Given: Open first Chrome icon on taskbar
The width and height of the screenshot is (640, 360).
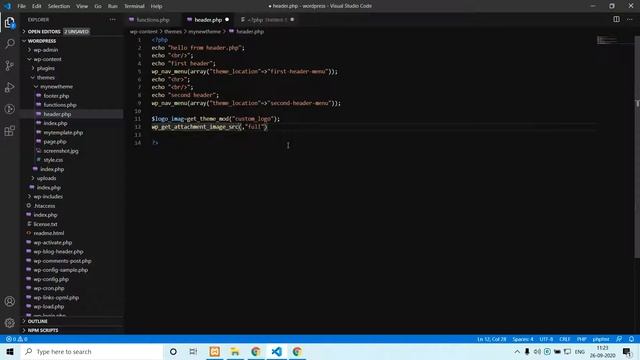Looking at the screenshot, I should [x=256, y=351].
